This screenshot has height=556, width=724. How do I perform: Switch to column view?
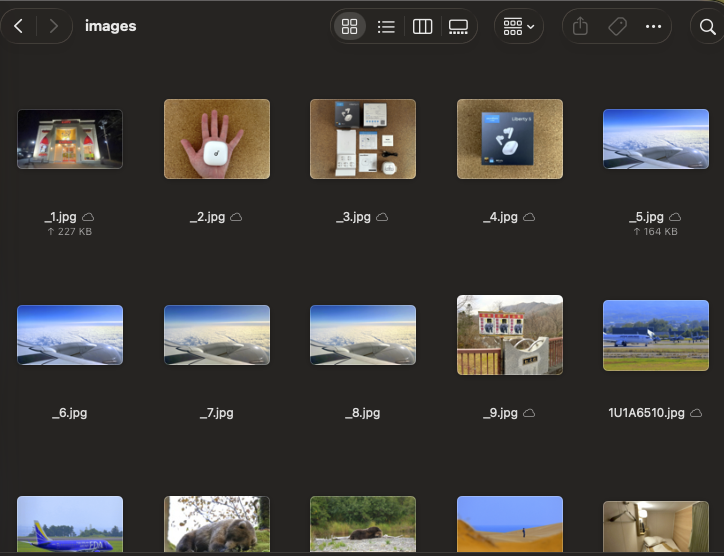tap(422, 26)
